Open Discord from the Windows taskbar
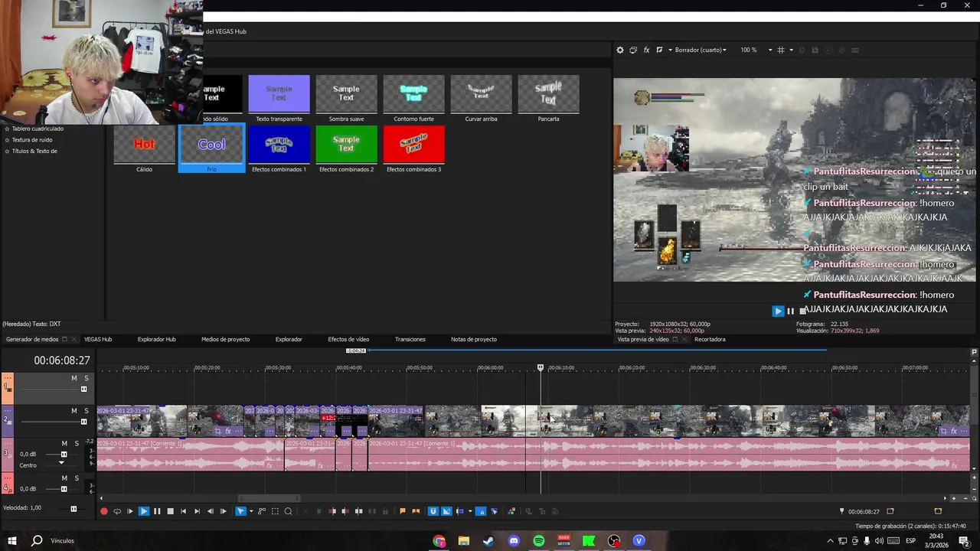The image size is (980, 551). click(x=514, y=541)
